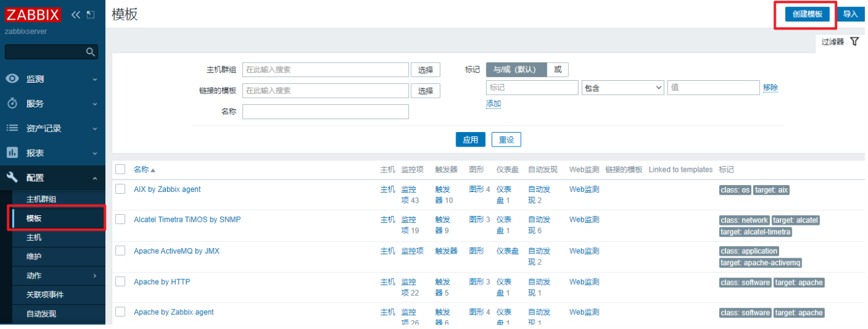Image resolution: width=868 pixels, height=329 pixels.
Task: Select the 与/或 (默认) tag mode
Action: tap(516, 69)
